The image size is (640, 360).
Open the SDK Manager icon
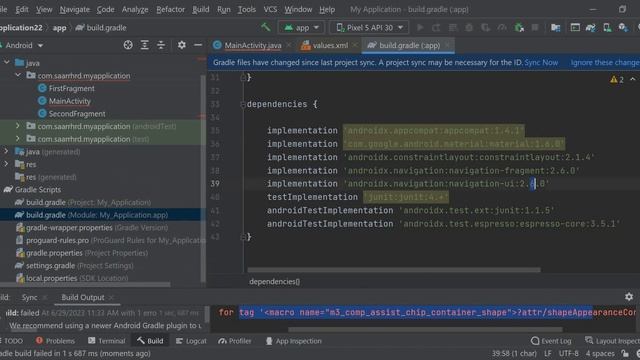[623, 27]
